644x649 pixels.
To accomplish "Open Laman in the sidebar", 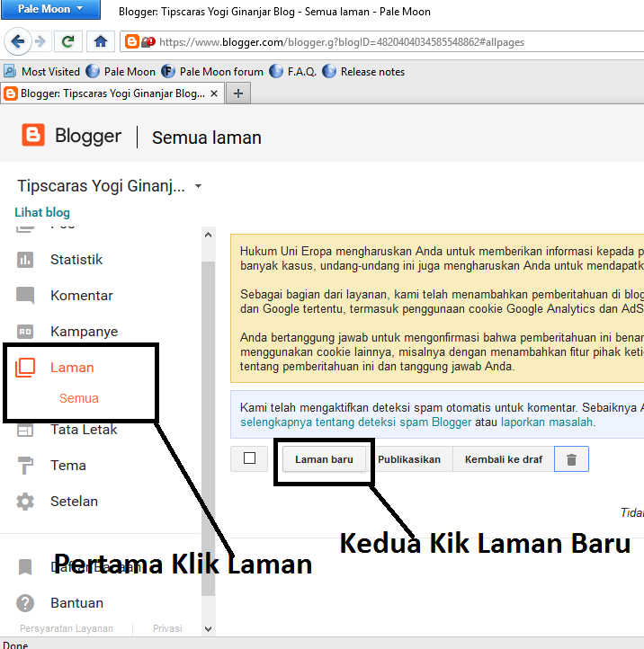I will pyautogui.click(x=72, y=368).
